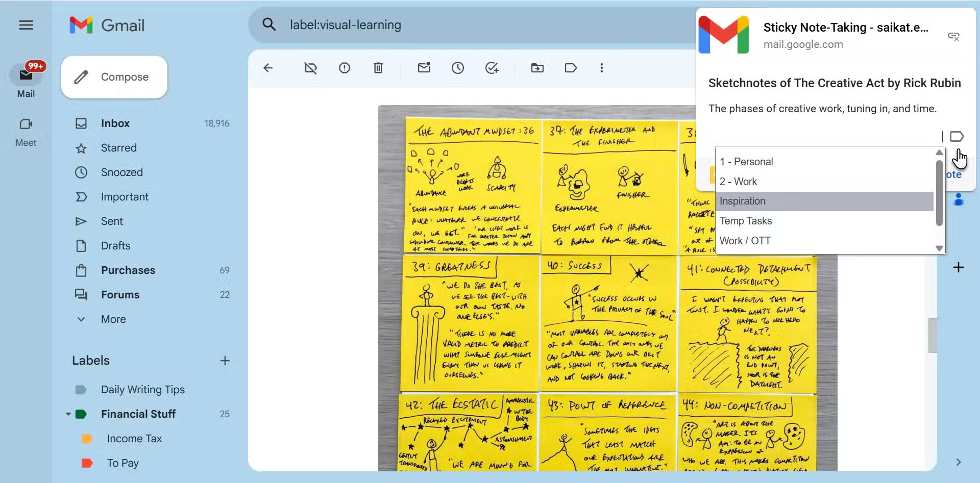
Task: Collapse the Financial Stuff label triangle
Action: pos(68,414)
